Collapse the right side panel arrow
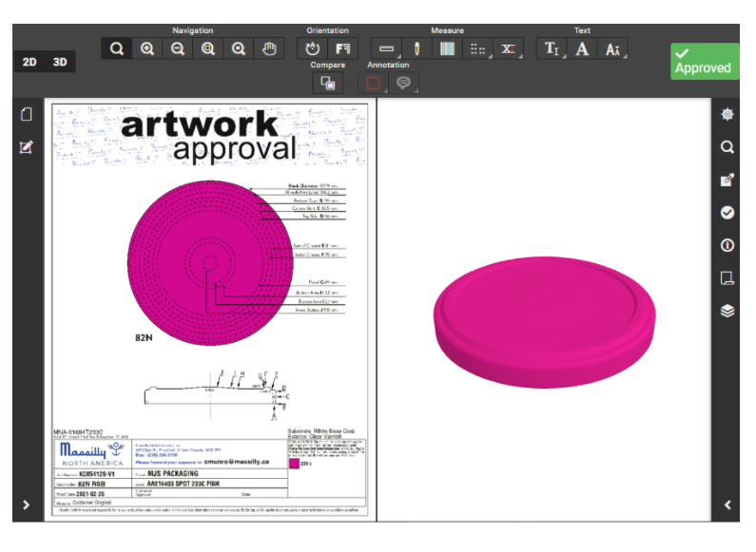The height and width of the screenshot is (552, 756). coord(727,505)
